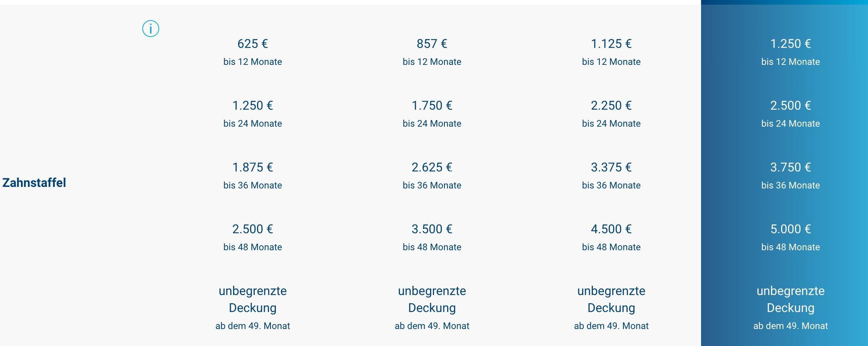Select the 2.250 € value
Screen dimensions: 868x346
(611, 105)
